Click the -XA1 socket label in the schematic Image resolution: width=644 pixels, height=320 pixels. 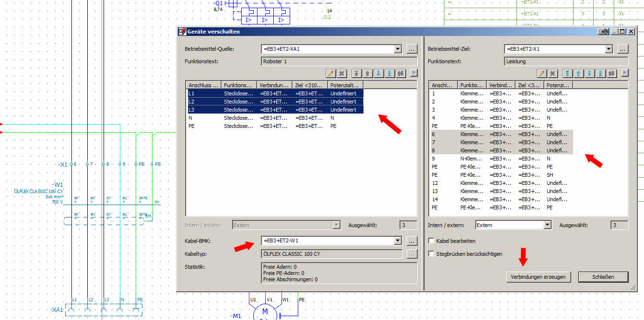[57, 310]
